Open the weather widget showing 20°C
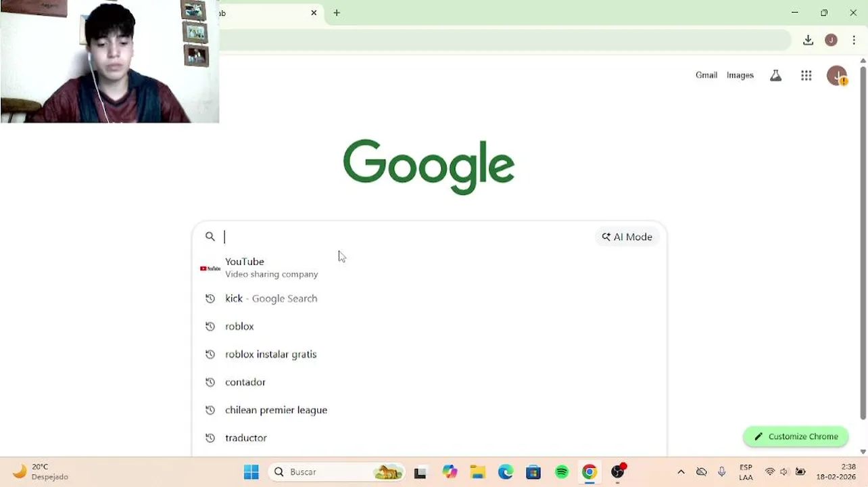868x487 pixels. tap(41, 472)
